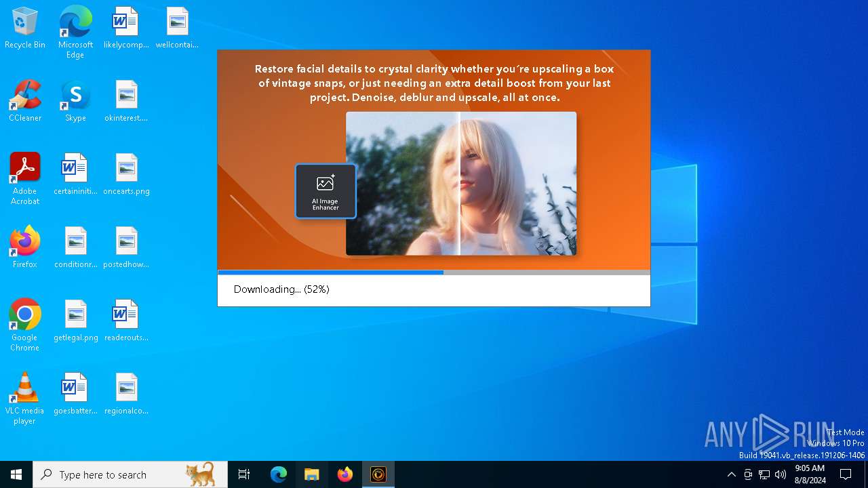This screenshot has height=488, width=868.
Task: Select the postedhow image file icon
Action: (x=126, y=248)
